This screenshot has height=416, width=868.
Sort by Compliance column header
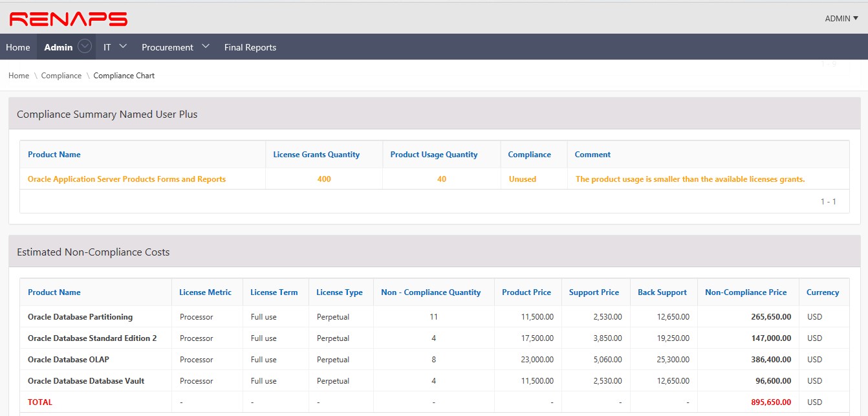point(530,155)
